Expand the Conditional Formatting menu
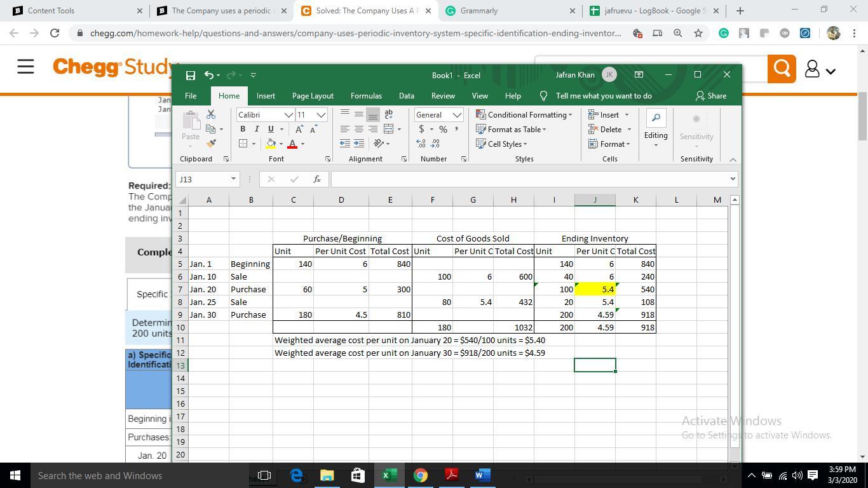 524,115
